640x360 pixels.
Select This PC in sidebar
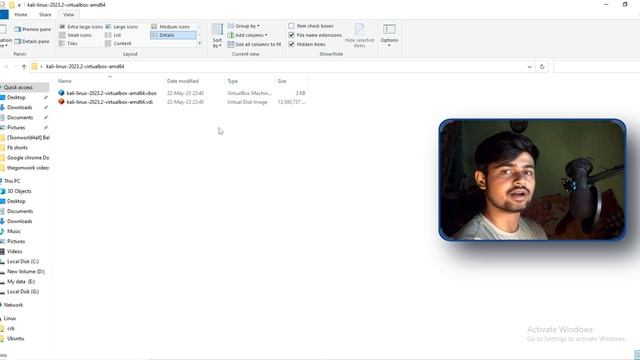(12, 181)
